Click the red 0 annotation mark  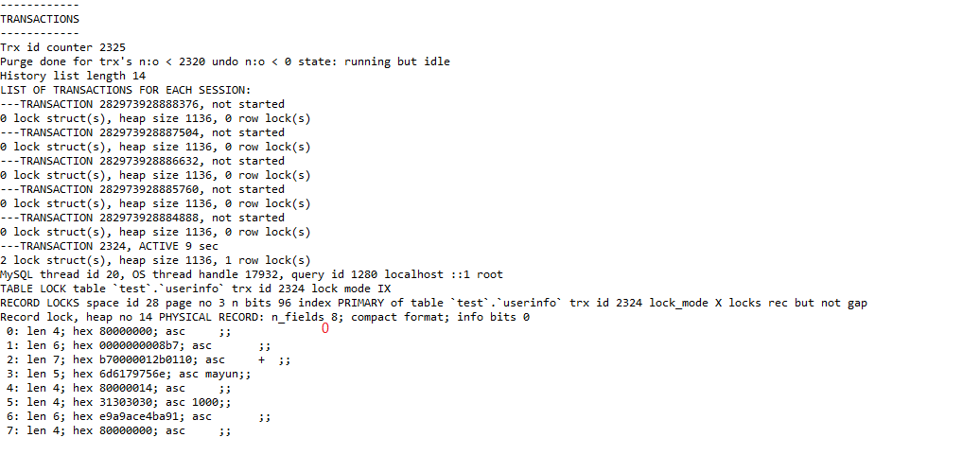pyautogui.click(x=324, y=329)
